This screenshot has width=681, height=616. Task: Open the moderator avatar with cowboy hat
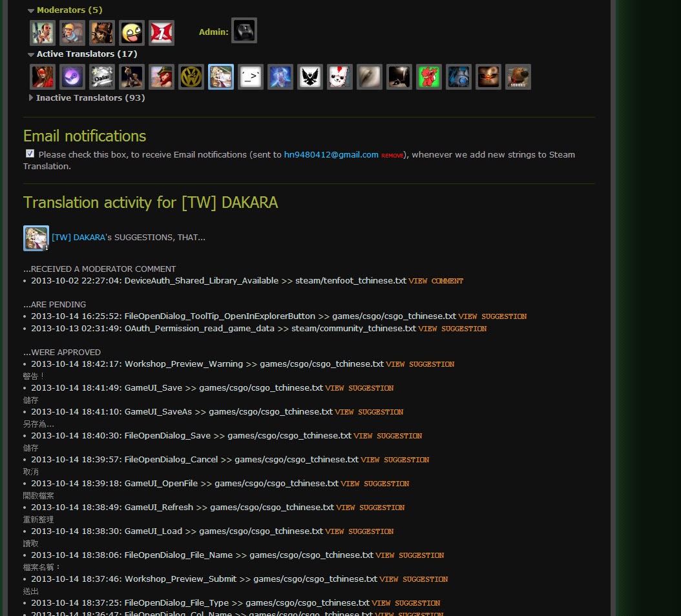(x=102, y=32)
